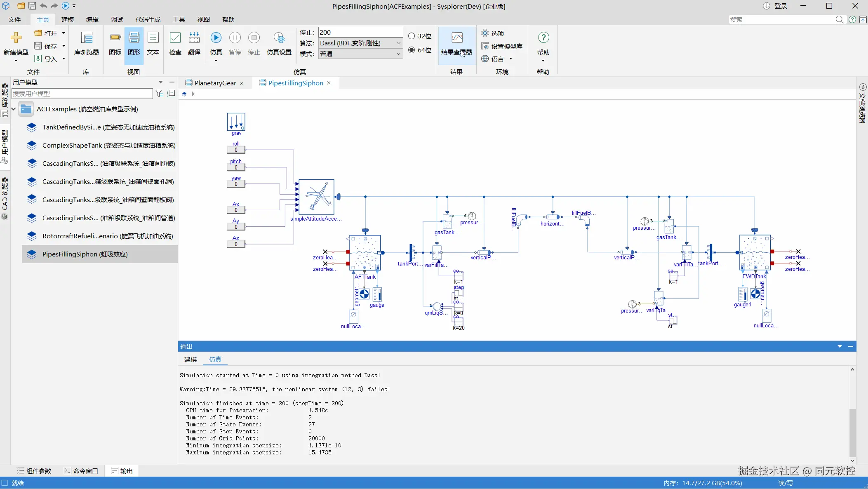This screenshot has width=868, height=489.
Task: Select the 32位 radio button
Action: (x=412, y=36)
